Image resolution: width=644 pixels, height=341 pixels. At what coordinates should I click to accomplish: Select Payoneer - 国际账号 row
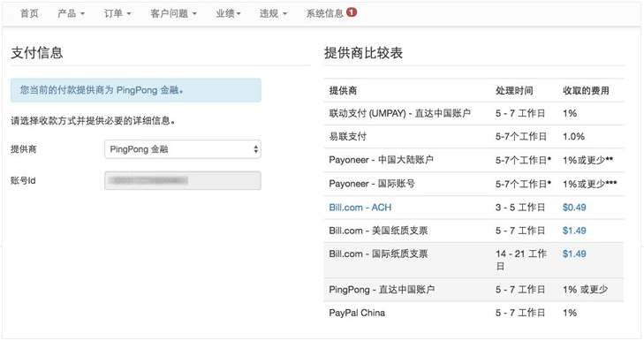tap(474, 184)
